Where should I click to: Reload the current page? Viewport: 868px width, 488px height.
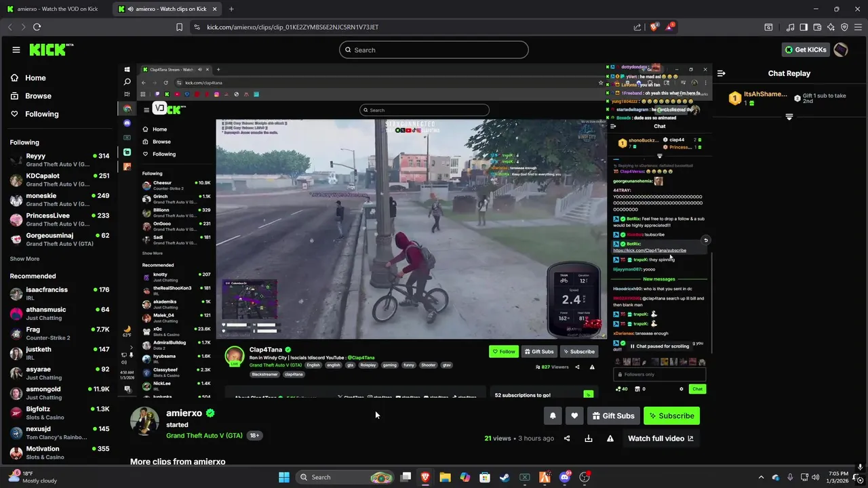(x=37, y=27)
